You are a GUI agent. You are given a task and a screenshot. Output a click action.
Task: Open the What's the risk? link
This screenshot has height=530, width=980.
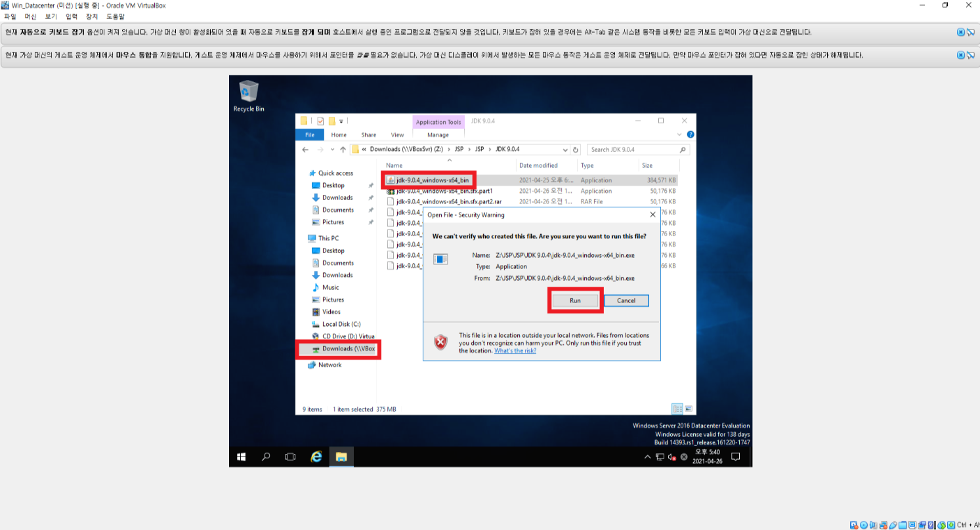click(x=515, y=350)
